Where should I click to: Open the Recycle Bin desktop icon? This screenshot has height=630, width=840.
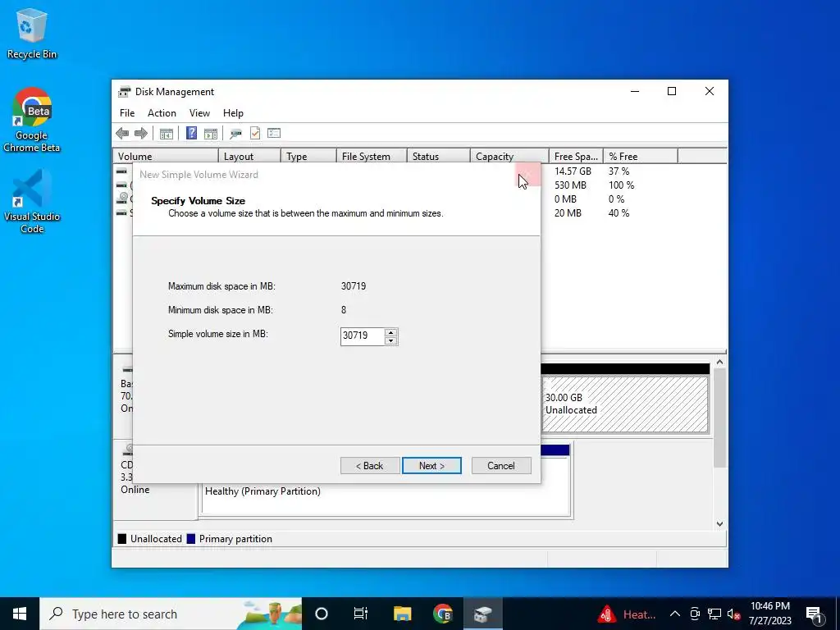tap(32, 33)
